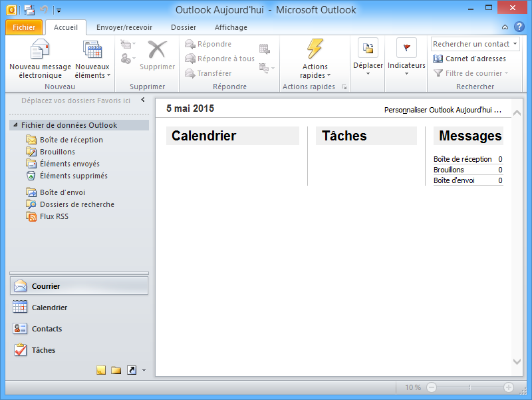The height and width of the screenshot is (400, 532).
Task: Open the Fichier tab
Action: (x=23, y=27)
